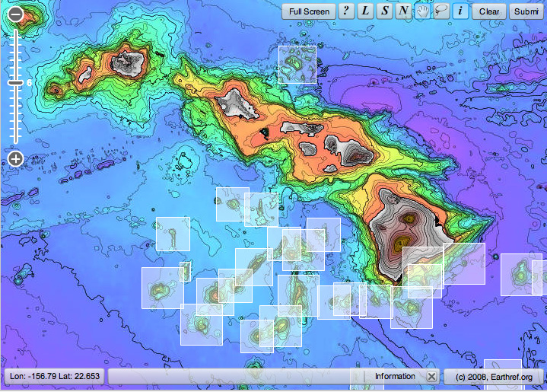Submit the current selection
The width and height of the screenshot is (547, 392).
tap(526, 11)
